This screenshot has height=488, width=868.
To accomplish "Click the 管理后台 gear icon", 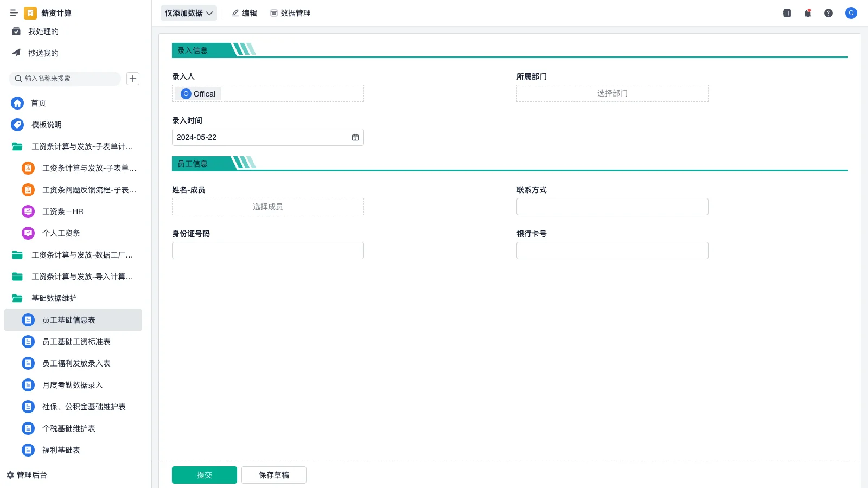I will point(10,475).
